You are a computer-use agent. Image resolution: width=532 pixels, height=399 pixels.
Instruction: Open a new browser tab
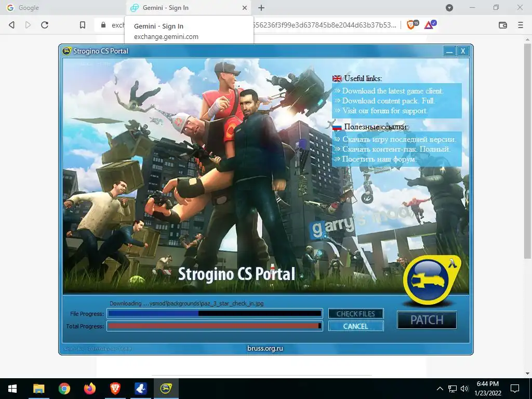(x=261, y=8)
